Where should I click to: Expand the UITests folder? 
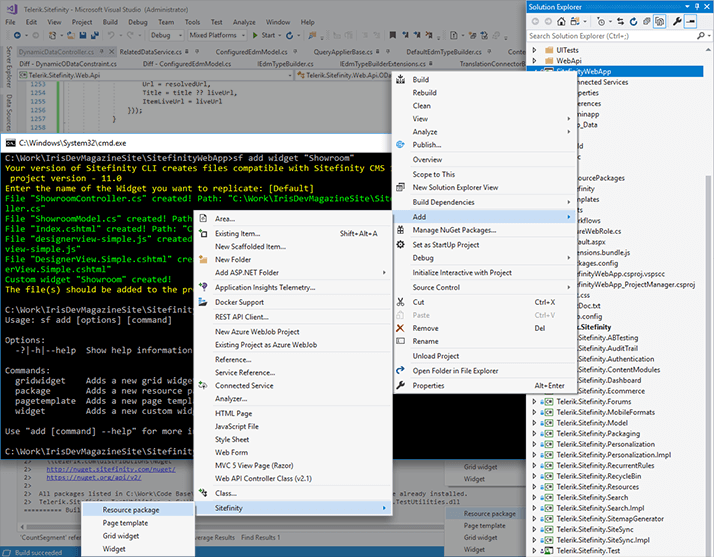click(x=535, y=50)
